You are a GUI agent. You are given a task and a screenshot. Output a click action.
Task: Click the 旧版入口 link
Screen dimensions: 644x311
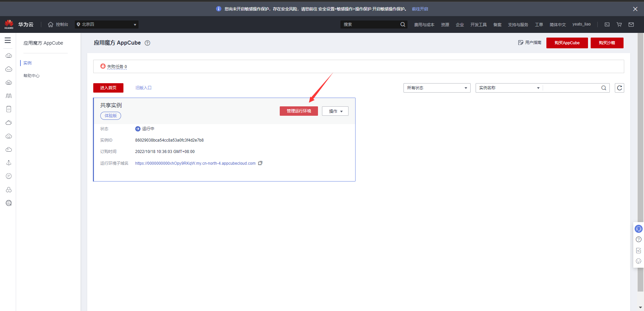144,88
